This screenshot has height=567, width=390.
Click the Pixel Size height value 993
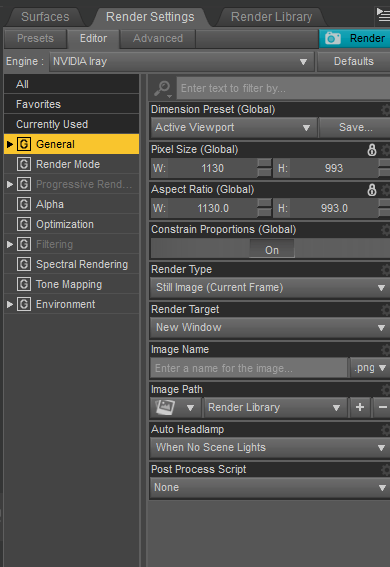click(x=334, y=169)
